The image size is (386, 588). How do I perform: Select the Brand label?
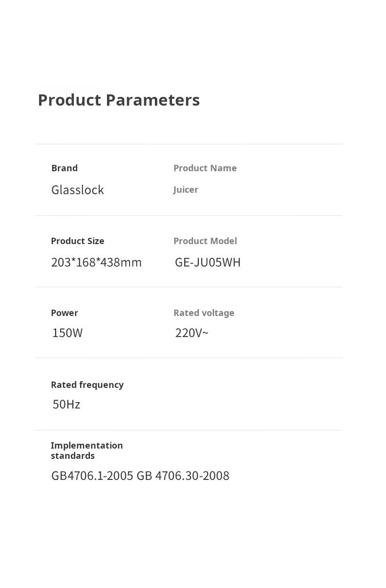(x=64, y=168)
